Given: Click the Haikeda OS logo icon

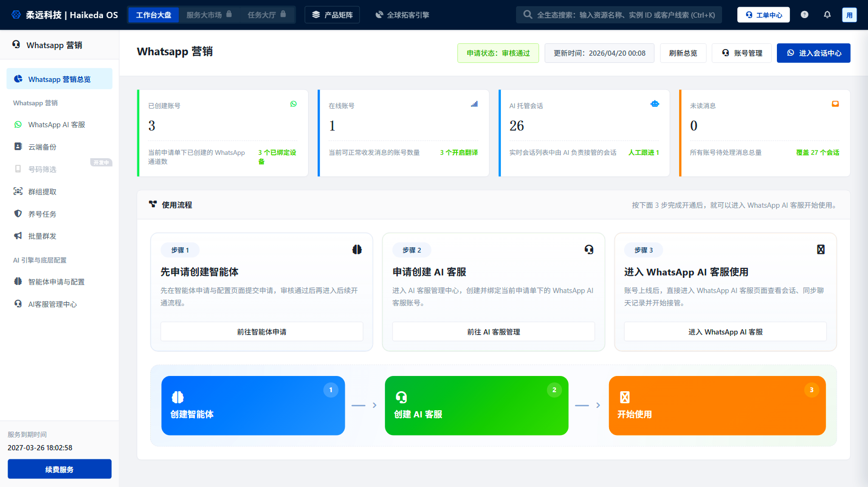Looking at the screenshot, I should click(16, 15).
